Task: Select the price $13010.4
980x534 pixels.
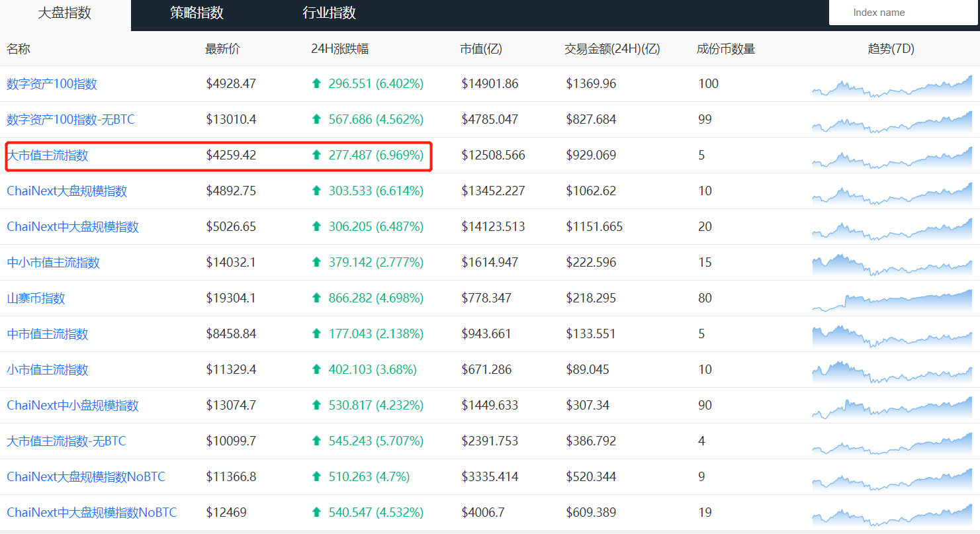Action: click(x=231, y=120)
